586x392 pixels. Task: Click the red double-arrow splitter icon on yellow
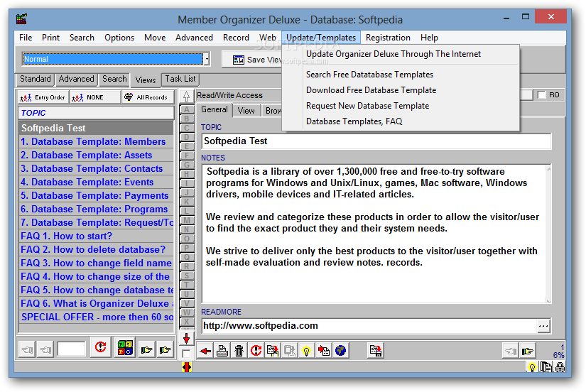187,367
